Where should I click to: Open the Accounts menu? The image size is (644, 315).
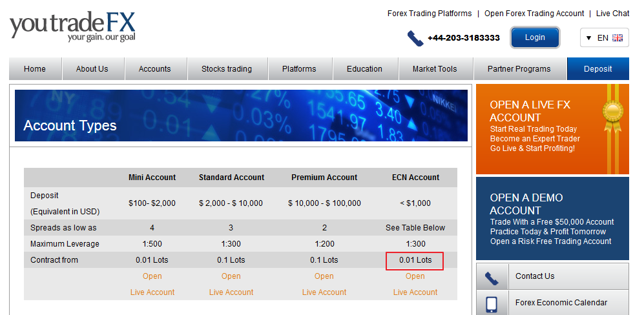pyautogui.click(x=155, y=68)
